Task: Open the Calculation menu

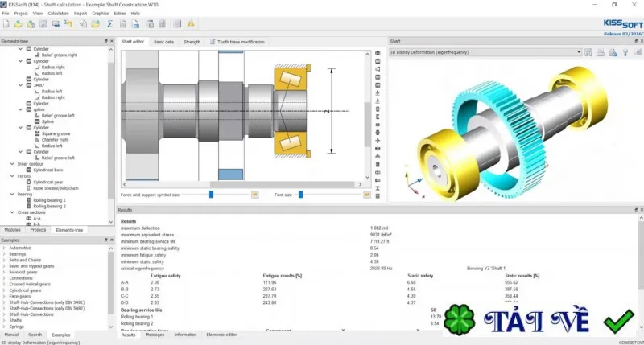Action: (58, 14)
